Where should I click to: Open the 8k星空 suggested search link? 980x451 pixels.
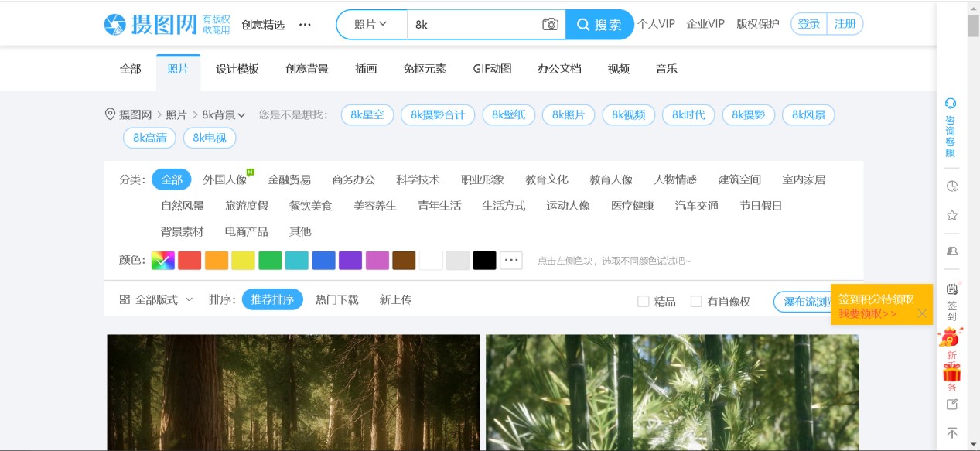(x=367, y=114)
